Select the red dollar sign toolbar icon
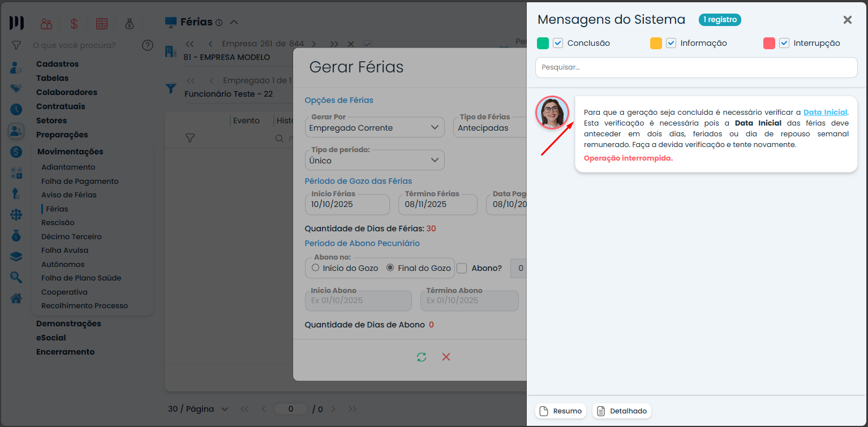The width and height of the screenshot is (868, 427). pyautogui.click(x=74, y=23)
